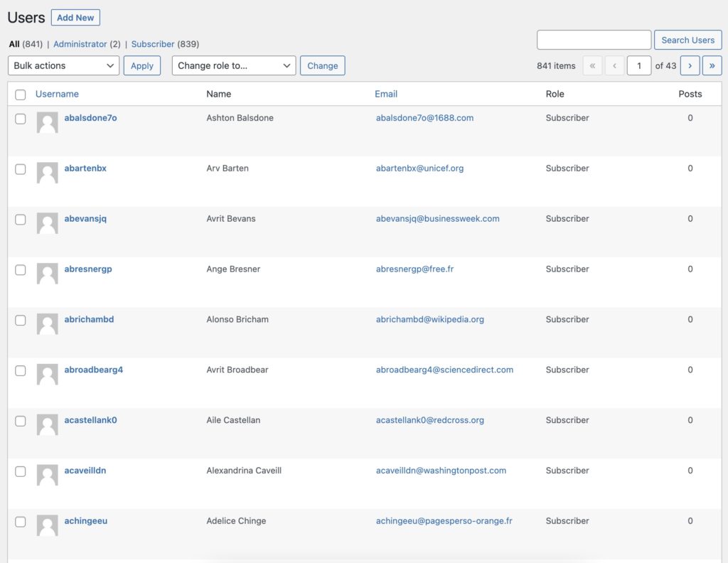Click the first-page double-arrow icon

pos(592,65)
